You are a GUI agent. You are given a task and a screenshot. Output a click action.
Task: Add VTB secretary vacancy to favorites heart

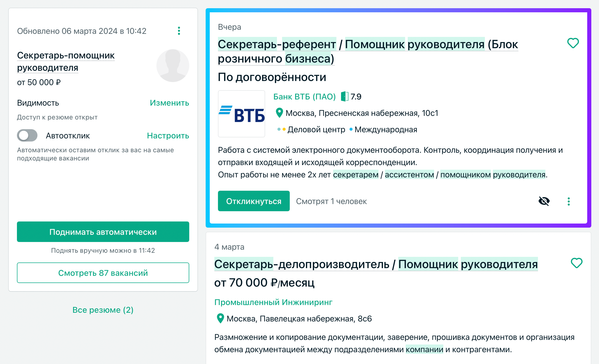(573, 43)
